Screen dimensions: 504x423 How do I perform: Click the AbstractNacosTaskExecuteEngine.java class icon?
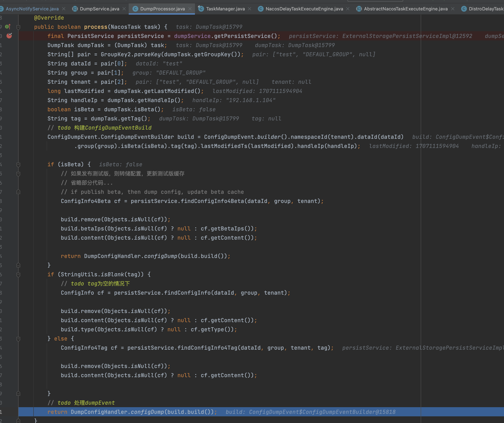coord(359,9)
